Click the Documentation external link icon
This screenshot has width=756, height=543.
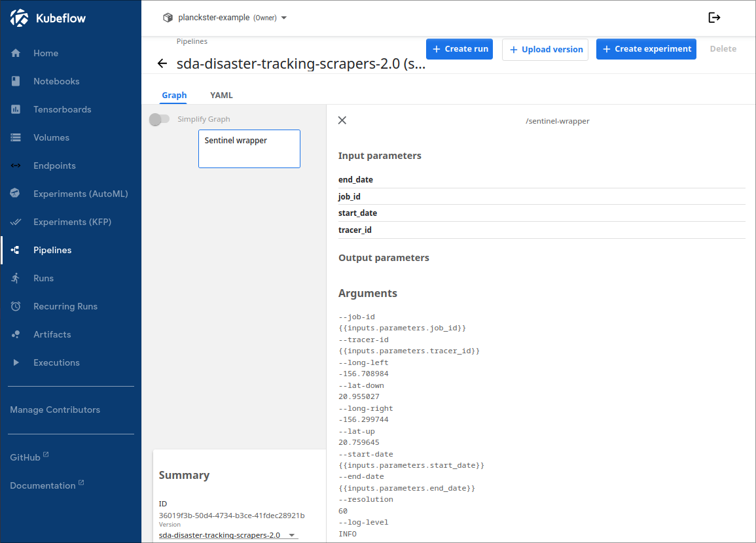(81, 482)
